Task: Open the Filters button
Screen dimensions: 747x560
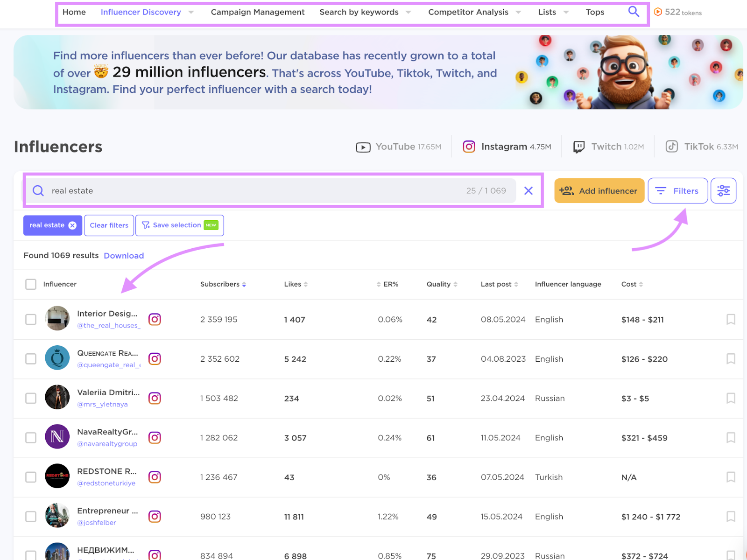Action: [x=678, y=190]
